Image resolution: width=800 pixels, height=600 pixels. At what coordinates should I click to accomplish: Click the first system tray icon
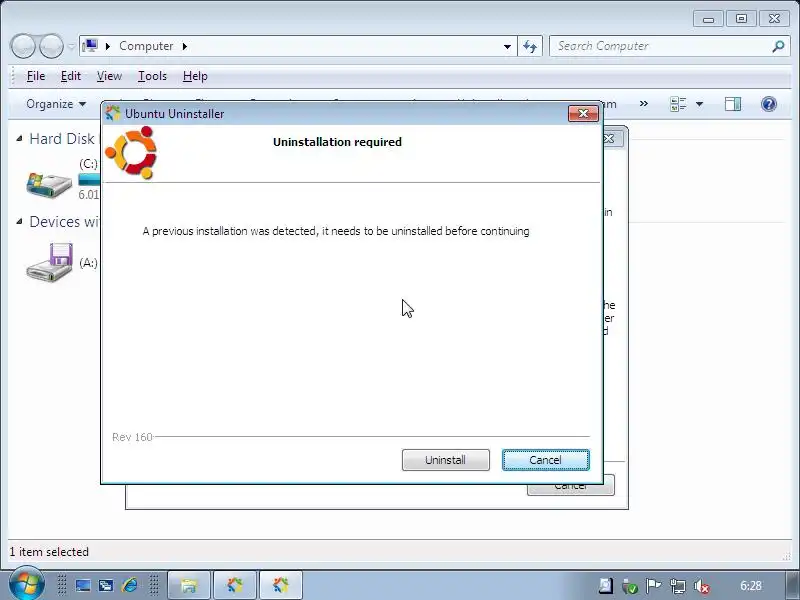tap(606, 586)
